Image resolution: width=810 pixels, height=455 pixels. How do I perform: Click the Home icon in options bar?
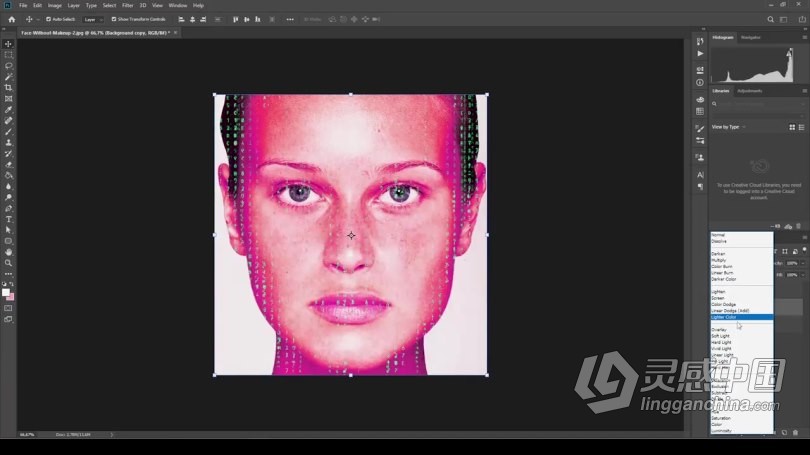pyautogui.click(x=12, y=20)
